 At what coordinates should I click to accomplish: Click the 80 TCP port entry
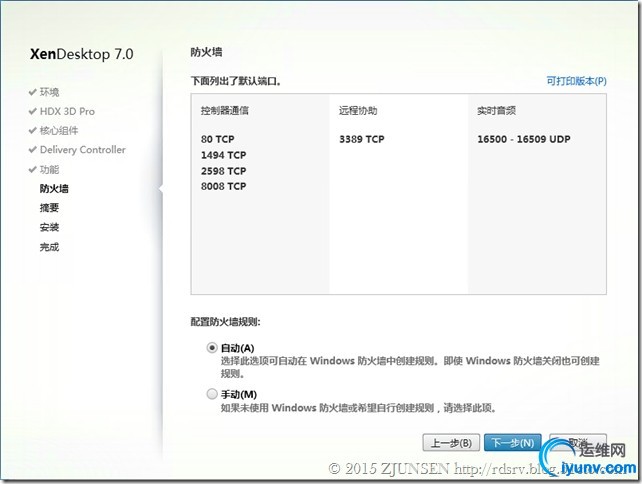point(217,139)
